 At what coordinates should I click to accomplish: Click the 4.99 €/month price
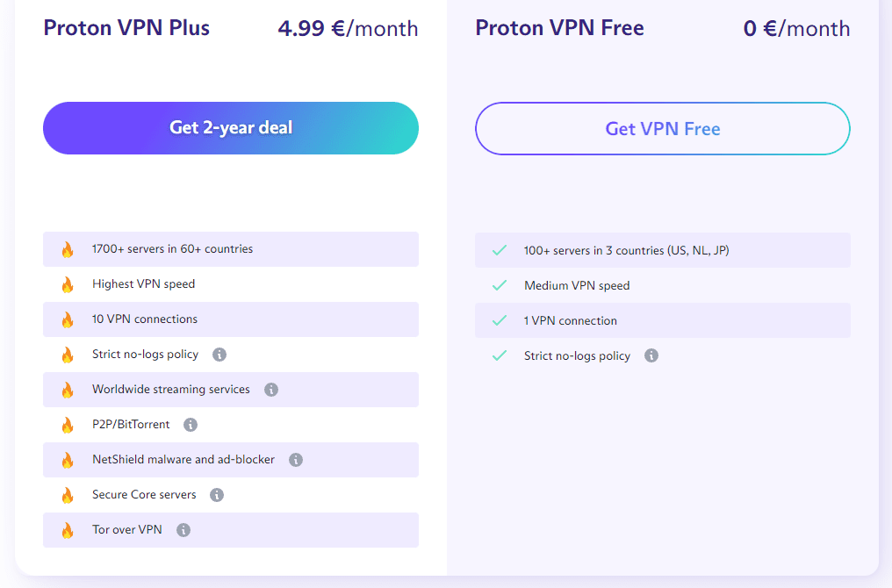click(349, 28)
